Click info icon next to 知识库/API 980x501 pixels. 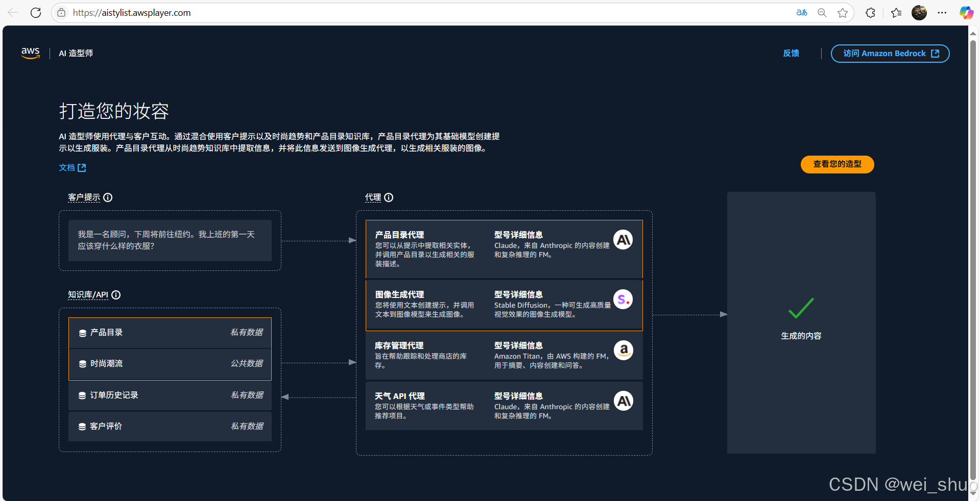116,295
